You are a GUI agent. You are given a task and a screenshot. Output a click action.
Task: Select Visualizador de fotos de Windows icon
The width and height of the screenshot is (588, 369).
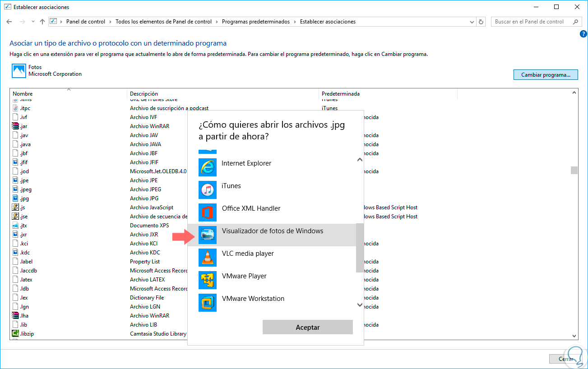(208, 235)
